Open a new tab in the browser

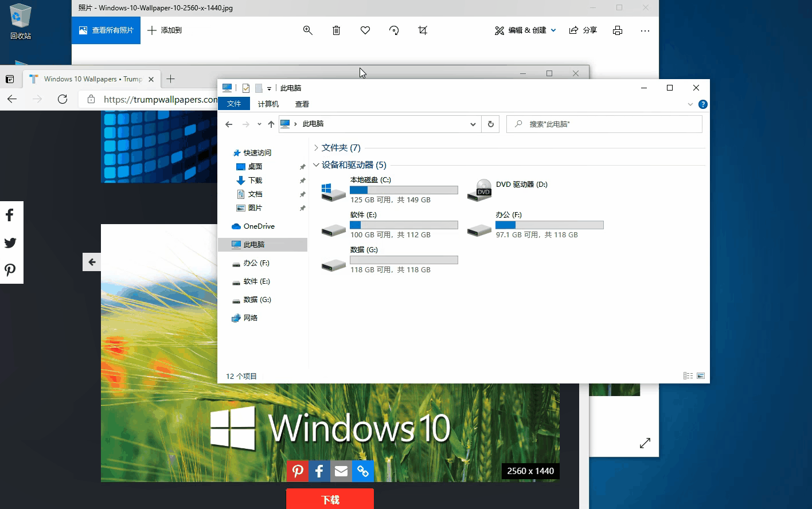[170, 79]
